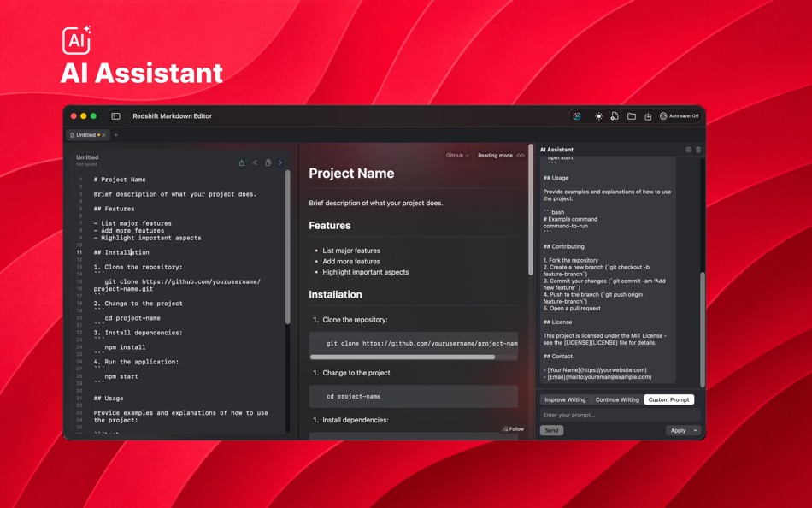Create a new file via the document icon
The height and width of the screenshot is (508, 812).
(615, 115)
